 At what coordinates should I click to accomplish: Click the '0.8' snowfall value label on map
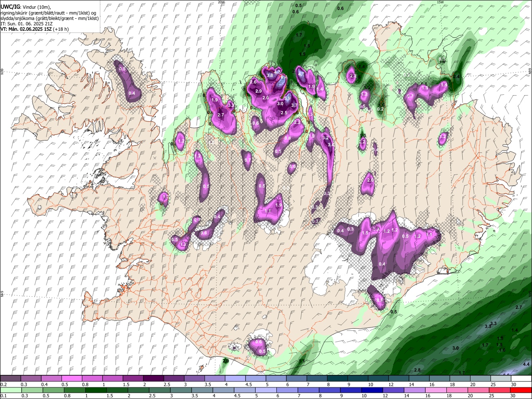pyautogui.click(x=288, y=138)
